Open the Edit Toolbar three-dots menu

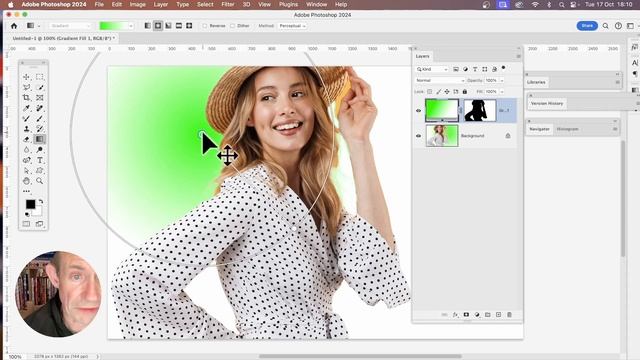(26, 191)
